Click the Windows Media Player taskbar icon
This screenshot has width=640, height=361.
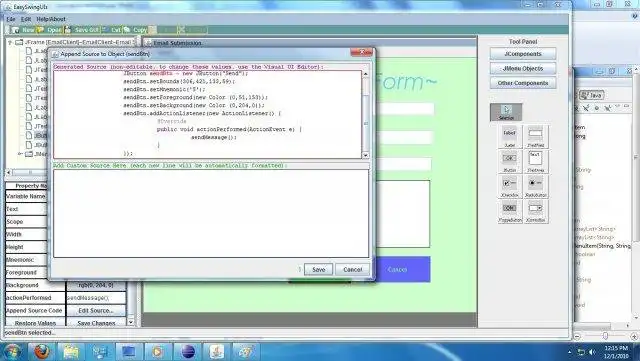158,351
